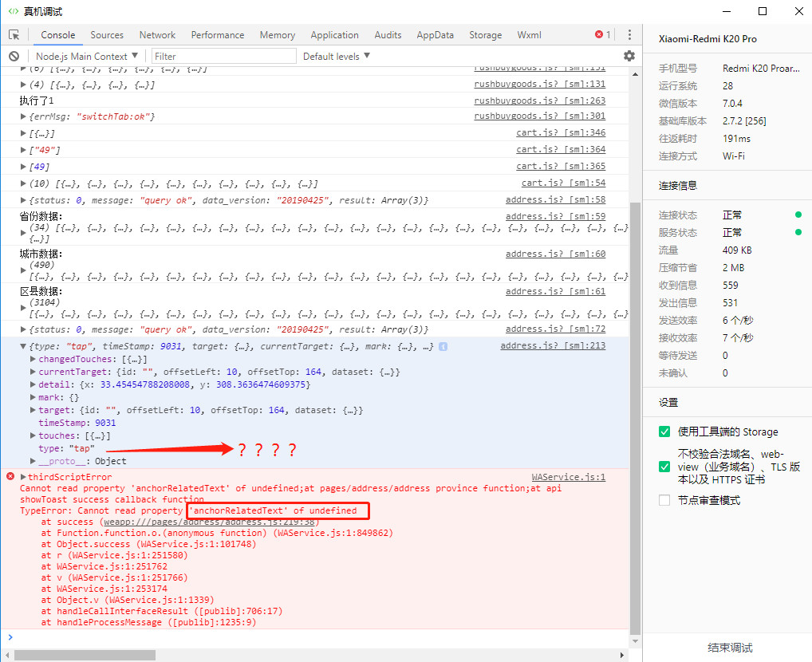Collapse the type "tap" event object
Viewport: 812px width, 662px height.
[x=23, y=346]
